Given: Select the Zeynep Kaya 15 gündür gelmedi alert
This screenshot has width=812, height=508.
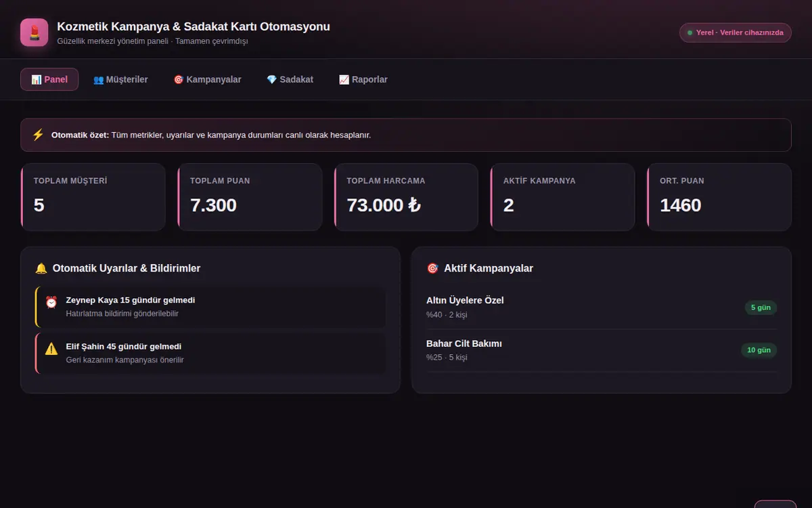Looking at the screenshot, I should [210, 307].
